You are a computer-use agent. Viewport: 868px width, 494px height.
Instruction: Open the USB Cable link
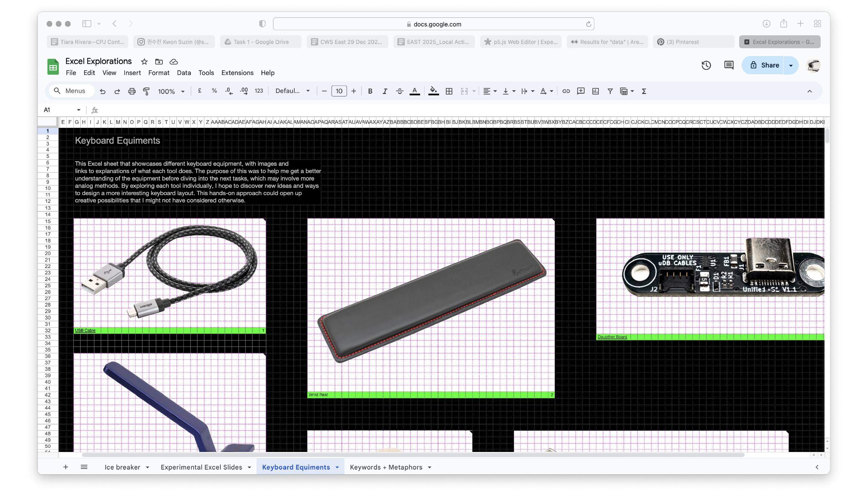85,330
